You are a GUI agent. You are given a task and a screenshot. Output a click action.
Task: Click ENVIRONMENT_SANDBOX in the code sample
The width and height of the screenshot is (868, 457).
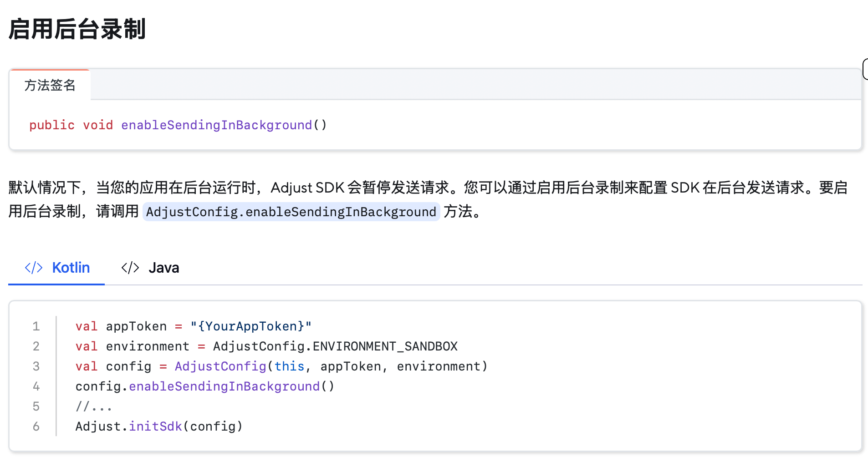point(385,346)
